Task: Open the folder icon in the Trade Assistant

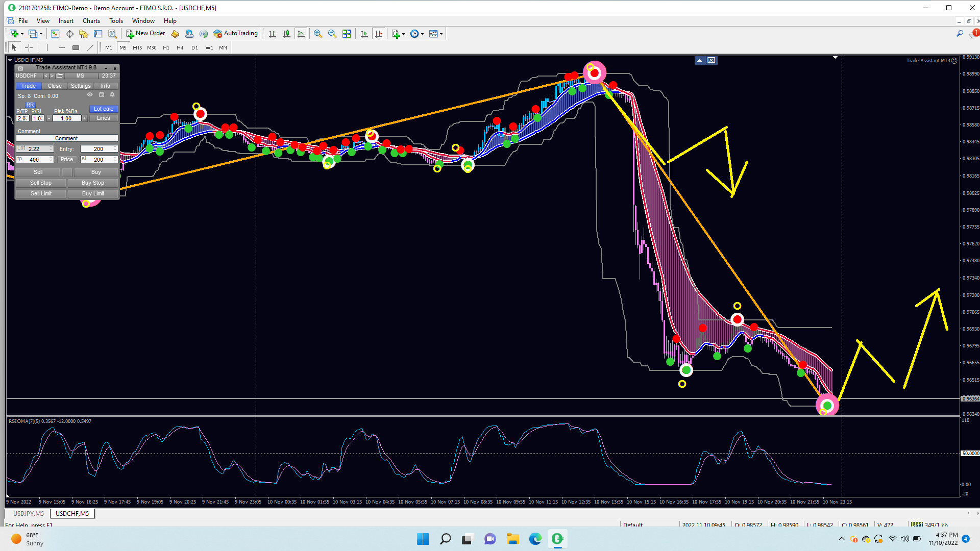Action: coord(60,76)
